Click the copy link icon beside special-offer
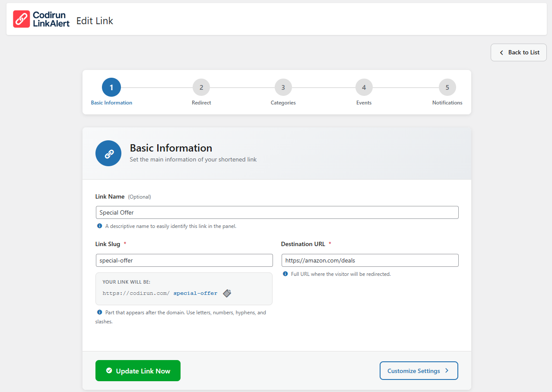Viewport: 552px width, 392px height. 227,293
